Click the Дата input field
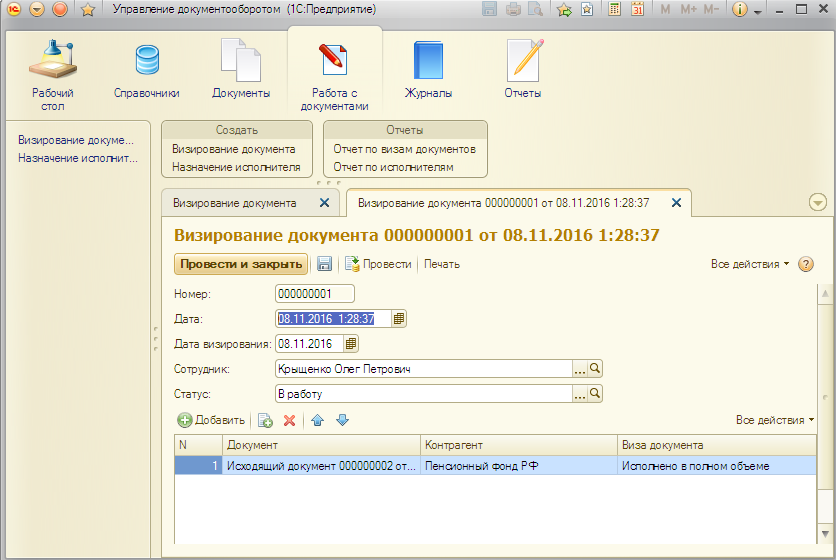836x560 pixels. pos(333,319)
